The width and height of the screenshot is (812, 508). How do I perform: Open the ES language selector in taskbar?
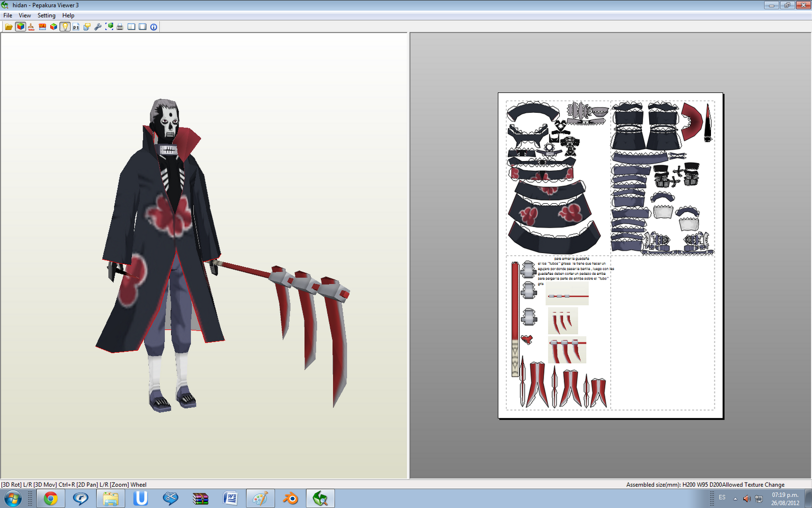pos(722,498)
